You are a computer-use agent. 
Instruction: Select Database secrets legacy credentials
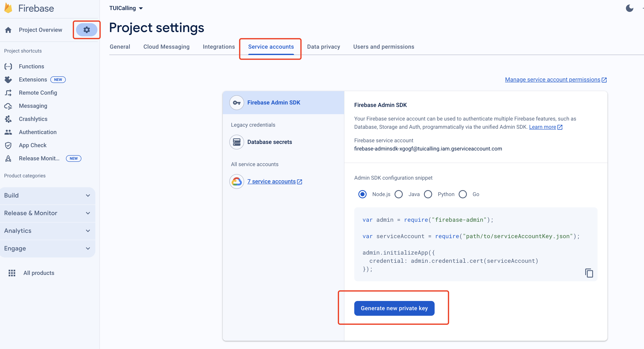coord(269,142)
